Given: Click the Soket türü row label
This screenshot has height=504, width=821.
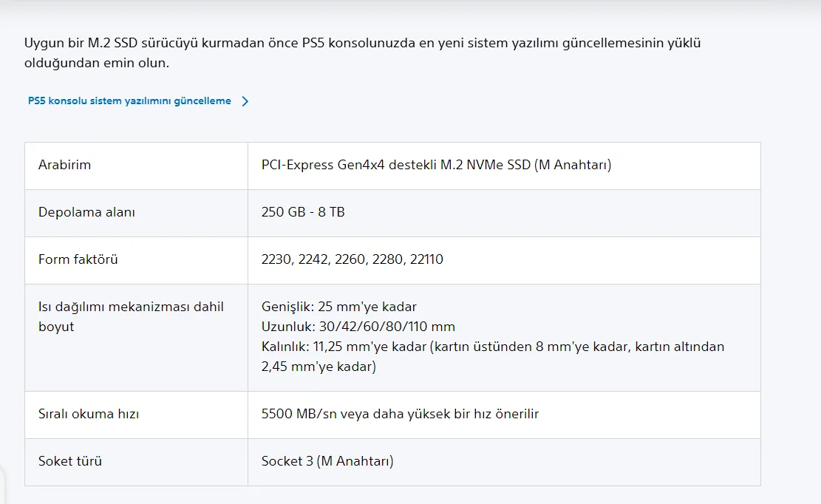Looking at the screenshot, I should (70, 461).
